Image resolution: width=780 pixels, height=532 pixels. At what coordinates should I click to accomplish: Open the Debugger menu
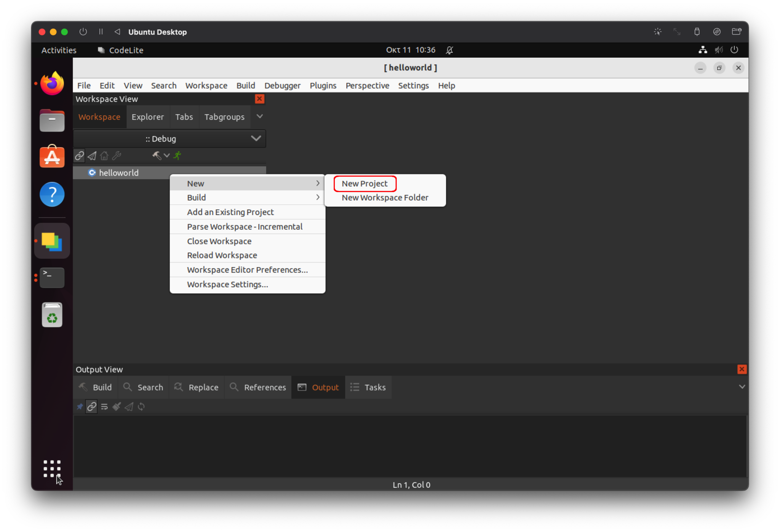pyautogui.click(x=282, y=86)
